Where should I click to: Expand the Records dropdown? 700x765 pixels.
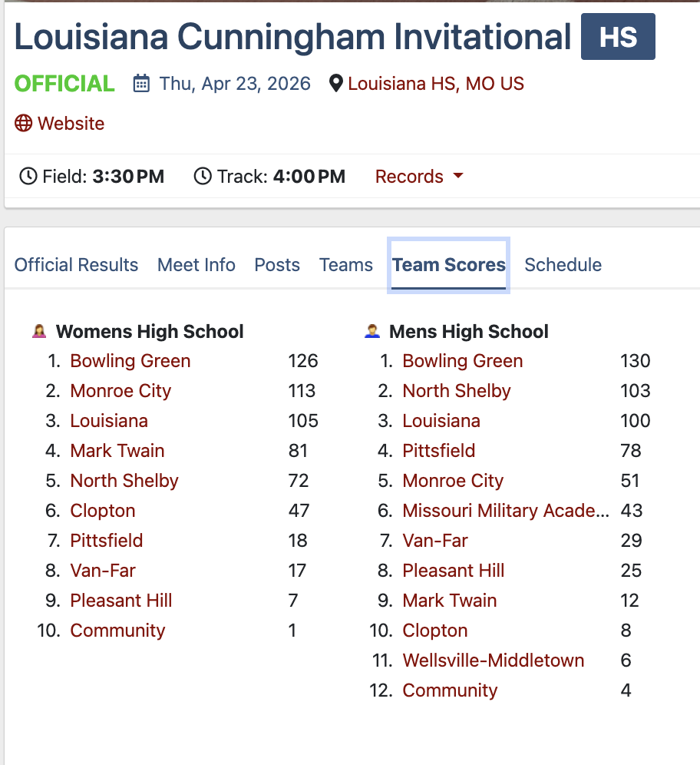click(x=419, y=177)
